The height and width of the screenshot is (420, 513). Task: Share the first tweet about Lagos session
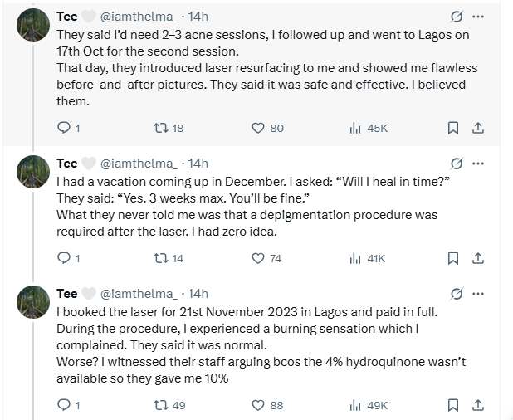point(478,128)
